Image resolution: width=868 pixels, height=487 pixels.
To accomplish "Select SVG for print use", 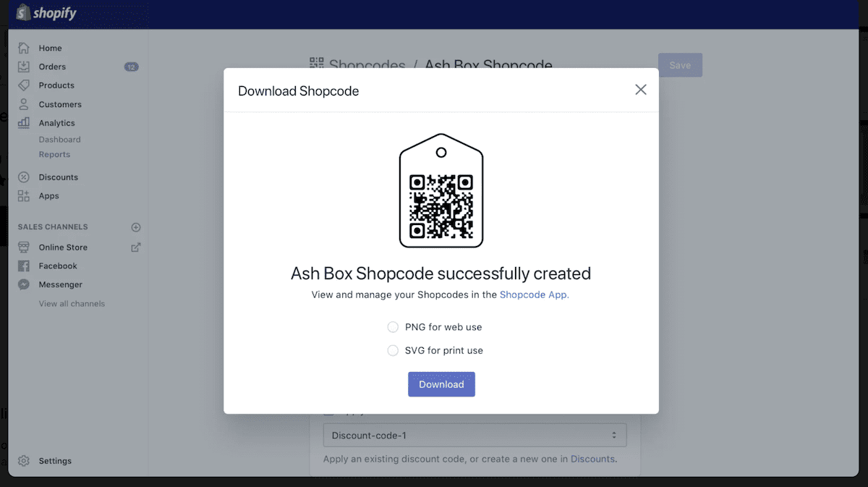I will coord(393,350).
